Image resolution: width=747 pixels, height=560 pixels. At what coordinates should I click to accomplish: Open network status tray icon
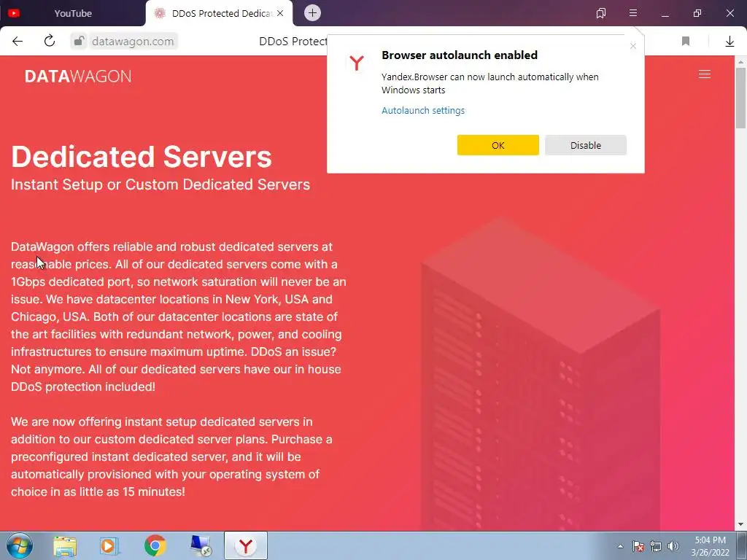pos(656,546)
